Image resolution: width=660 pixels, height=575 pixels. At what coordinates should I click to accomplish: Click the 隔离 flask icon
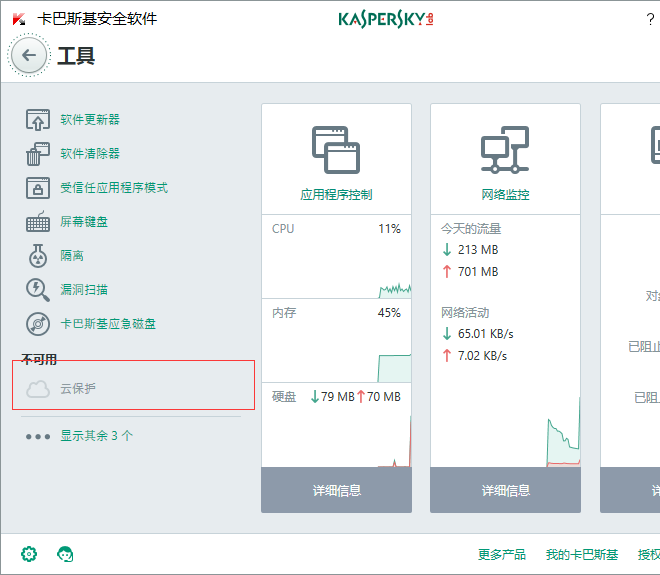coord(38,256)
